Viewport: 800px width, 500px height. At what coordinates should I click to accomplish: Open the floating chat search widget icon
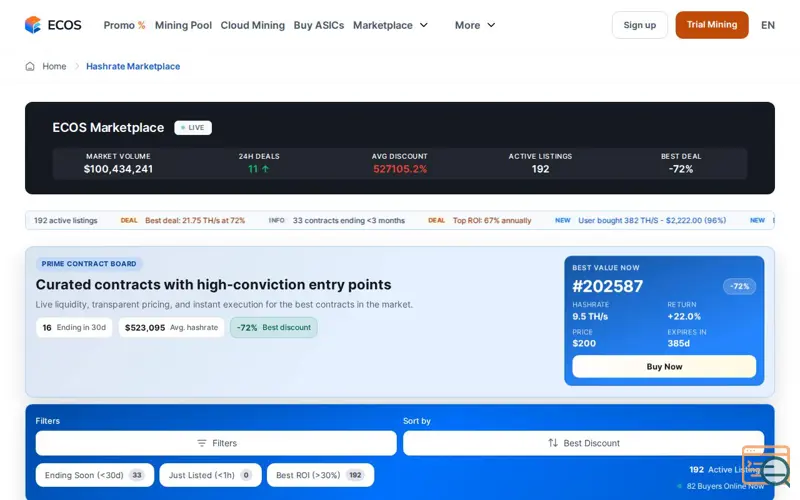(x=765, y=465)
